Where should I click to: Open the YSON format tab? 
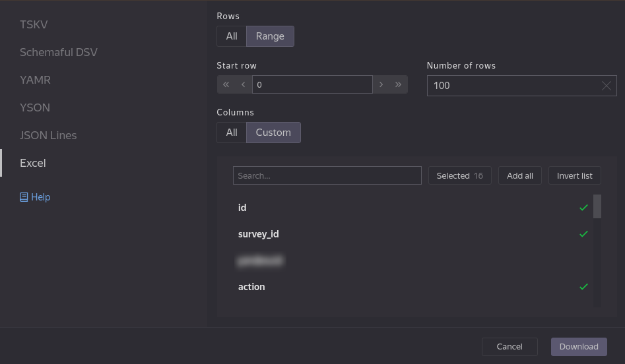35,107
